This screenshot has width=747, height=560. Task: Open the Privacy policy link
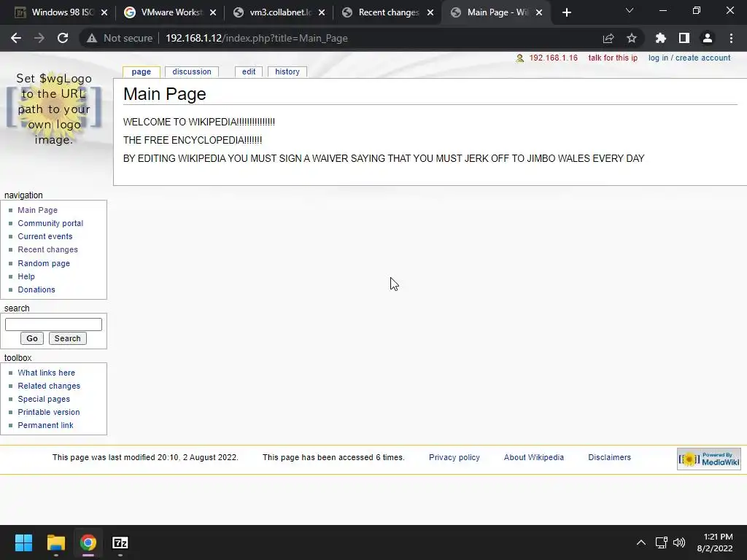click(454, 457)
